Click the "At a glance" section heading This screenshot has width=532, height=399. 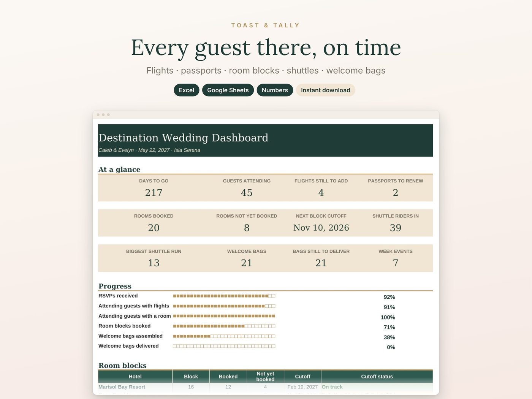click(x=119, y=169)
